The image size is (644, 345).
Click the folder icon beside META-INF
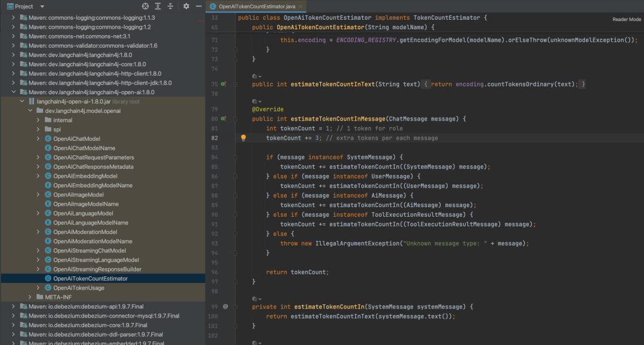pyautogui.click(x=40, y=297)
